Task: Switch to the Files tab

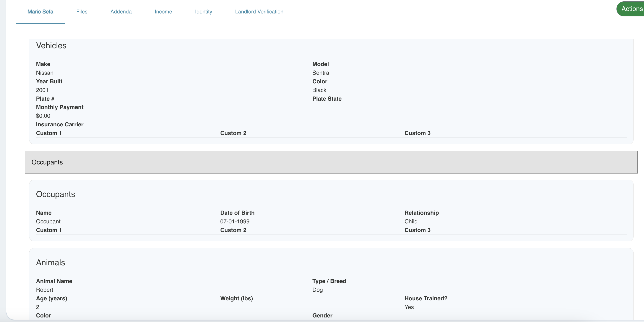Action: [82, 12]
